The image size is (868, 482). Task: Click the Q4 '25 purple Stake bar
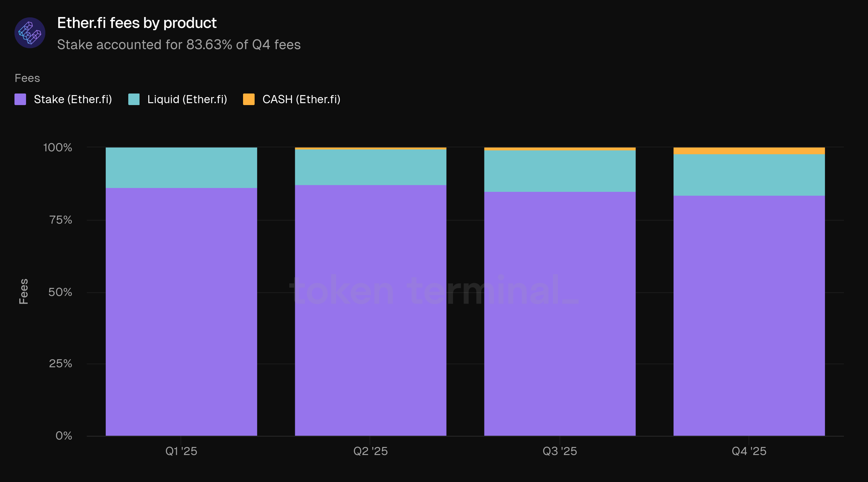pyautogui.click(x=749, y=316)
